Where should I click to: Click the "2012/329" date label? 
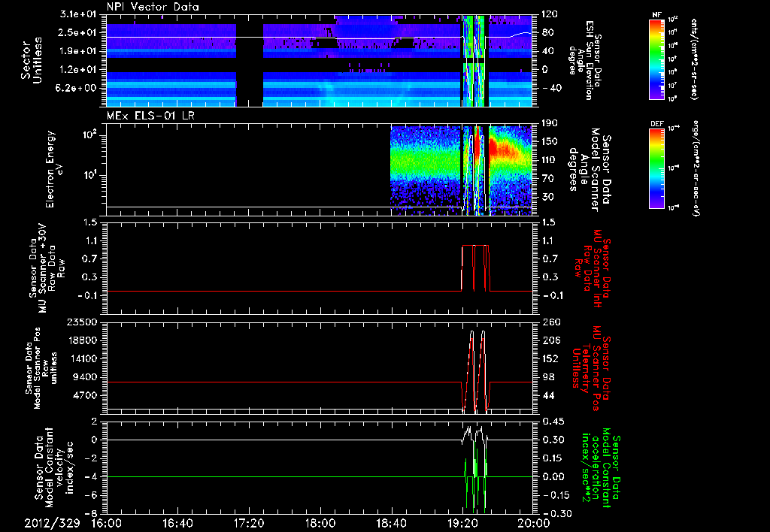click(x=52, y=523)
